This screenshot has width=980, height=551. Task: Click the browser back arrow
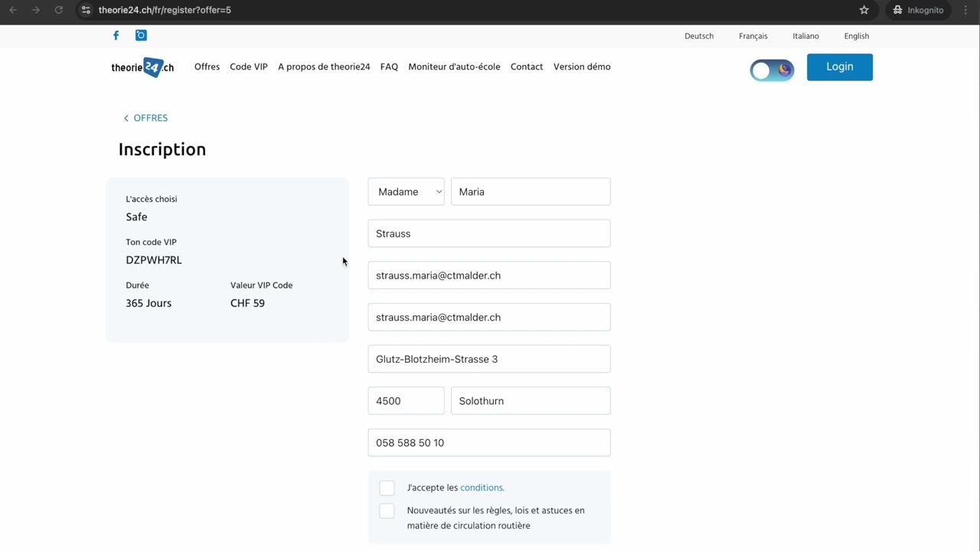coord(13,10)
